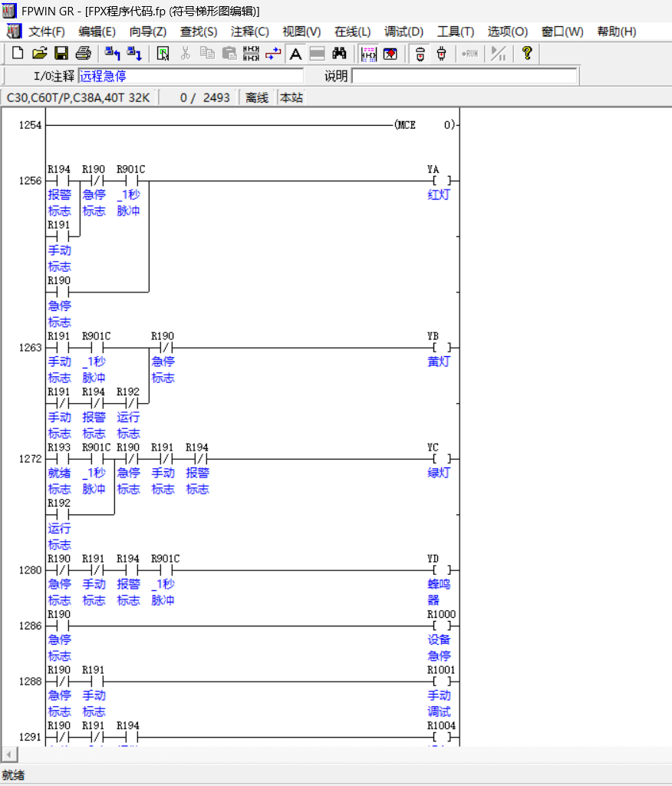
Task: Click the I/O注释 input field
Action: point(190,76)
